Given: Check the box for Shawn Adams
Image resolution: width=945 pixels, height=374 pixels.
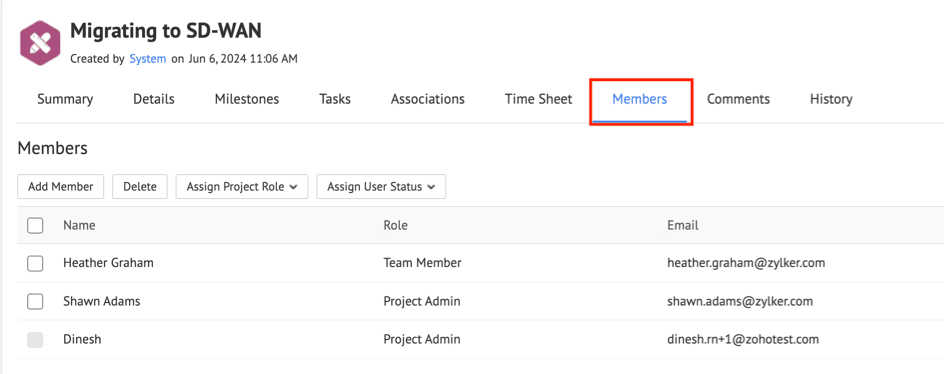Looking at the screenshot, I should click(35, 301).
